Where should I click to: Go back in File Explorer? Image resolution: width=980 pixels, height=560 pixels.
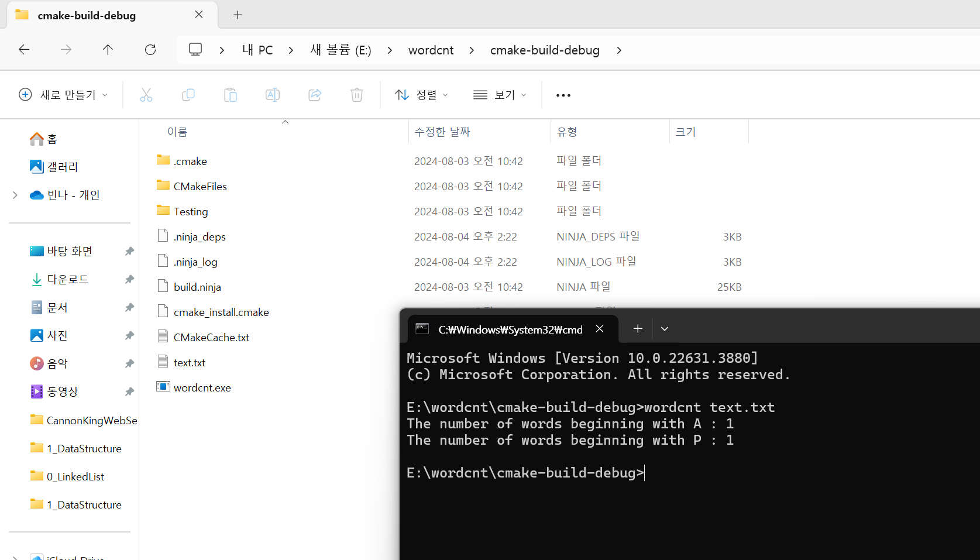tap(24, 50)
